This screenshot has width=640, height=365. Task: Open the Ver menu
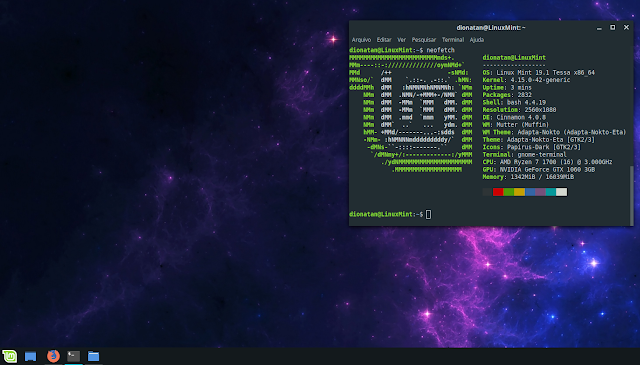(402, 40)
